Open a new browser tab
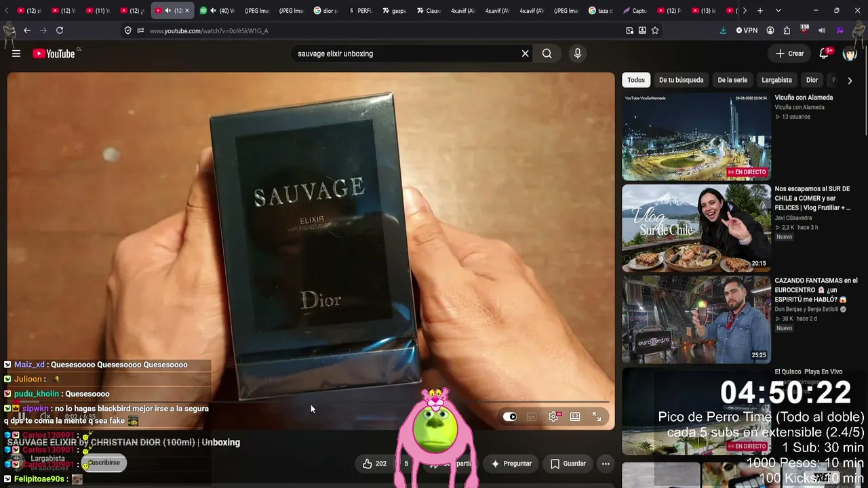The width and height of the screenshot is (868, 488). click(x=760, y=11)
